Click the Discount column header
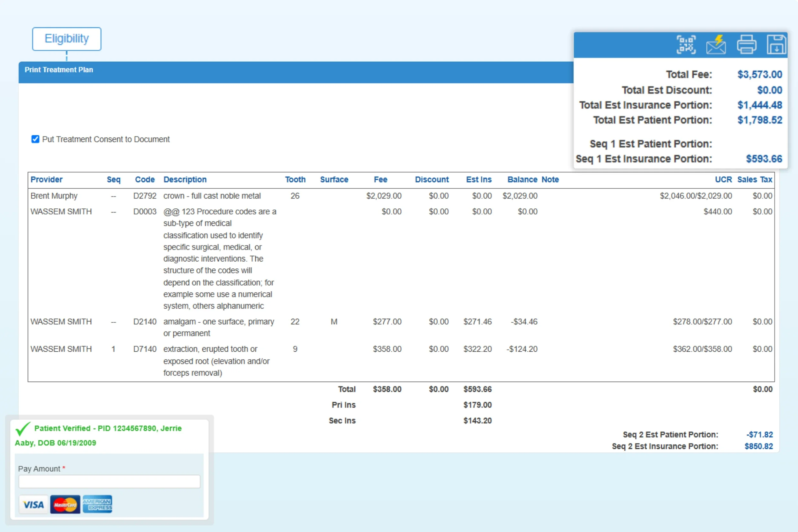The height and width of the screenshot is (532, 798). pos(432,179)
